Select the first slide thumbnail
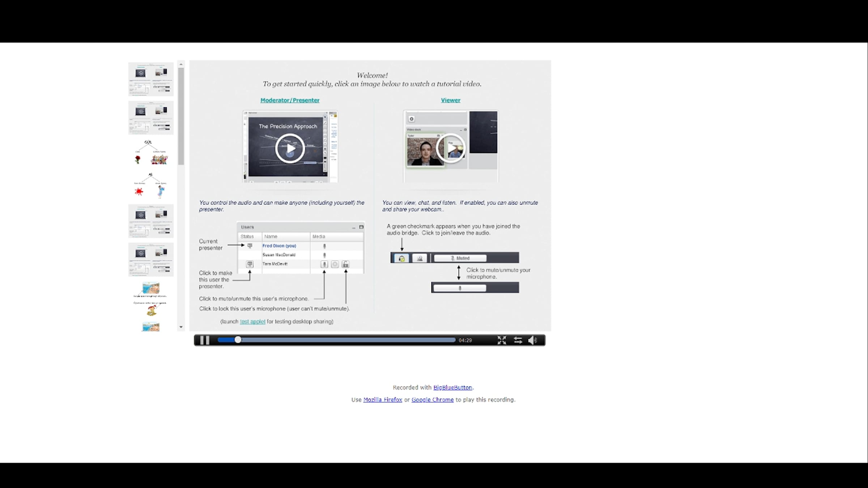 (x=151, y=79)
